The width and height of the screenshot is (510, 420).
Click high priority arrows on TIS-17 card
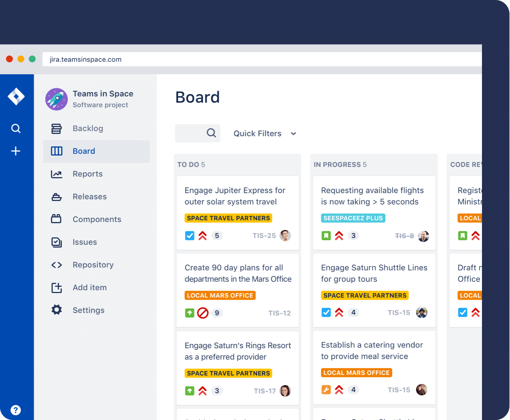tap(202, 391)
